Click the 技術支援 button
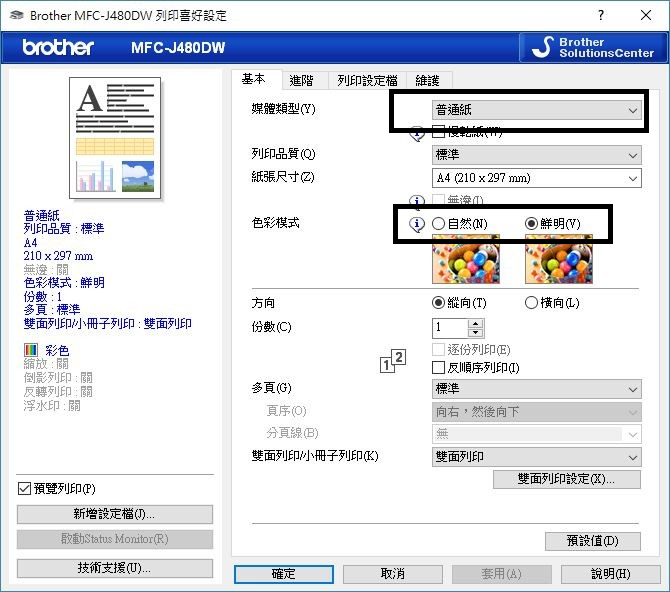The image size is (670, 592). 115,568
